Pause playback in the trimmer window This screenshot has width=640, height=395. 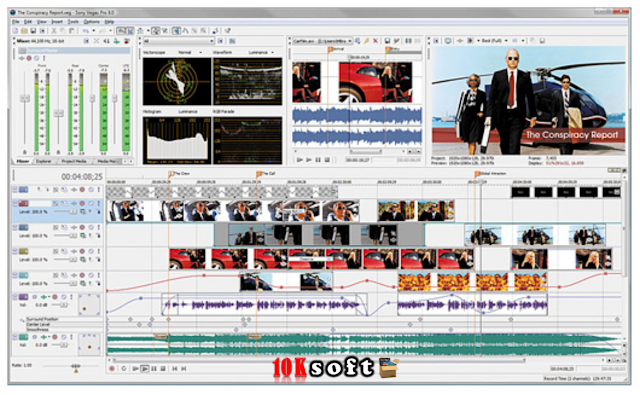318,160
